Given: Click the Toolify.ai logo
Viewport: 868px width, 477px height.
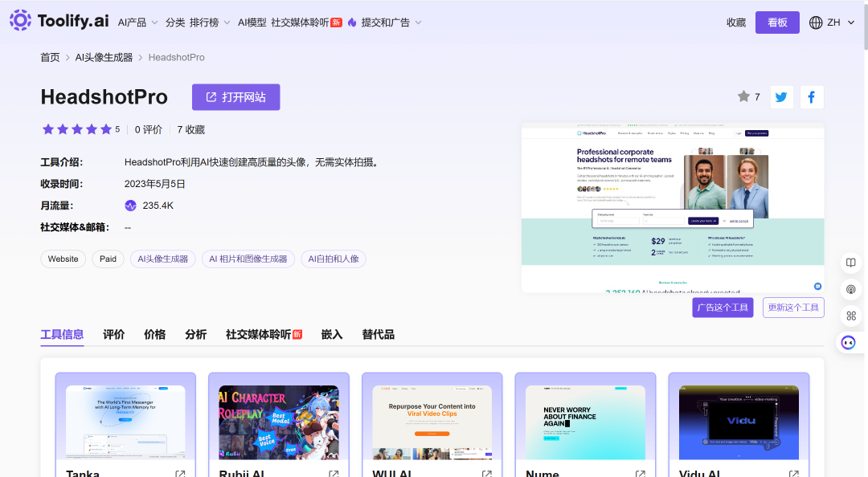Looking at the screenshot, I should coord(59,20).
